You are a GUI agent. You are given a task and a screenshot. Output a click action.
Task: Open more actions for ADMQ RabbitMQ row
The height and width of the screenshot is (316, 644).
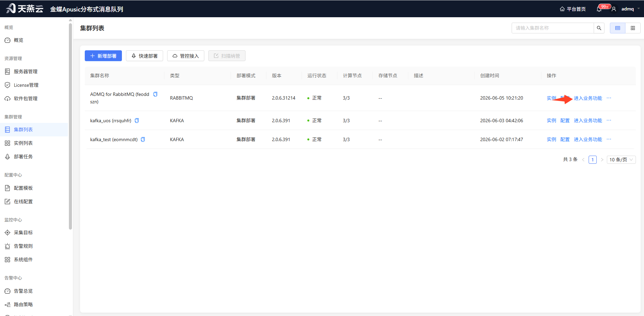pyautogui.click(x=609, y=98)
